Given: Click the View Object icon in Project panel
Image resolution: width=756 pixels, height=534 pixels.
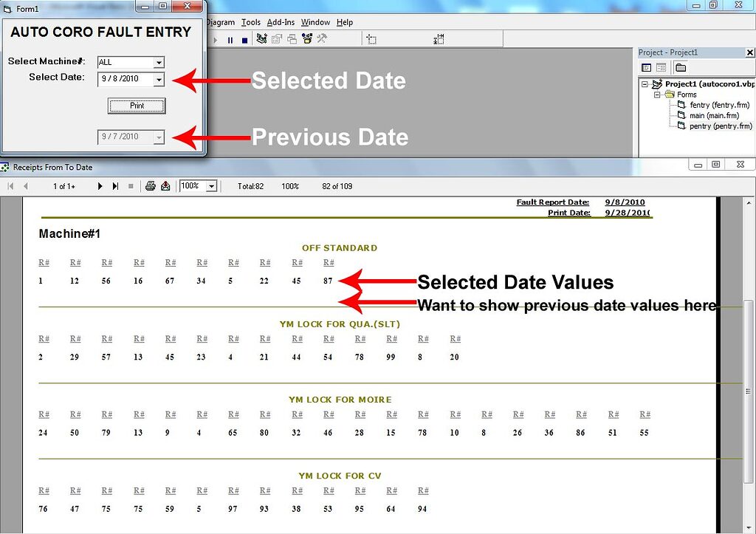Looking at the screenshot, I should click(661, 67).
